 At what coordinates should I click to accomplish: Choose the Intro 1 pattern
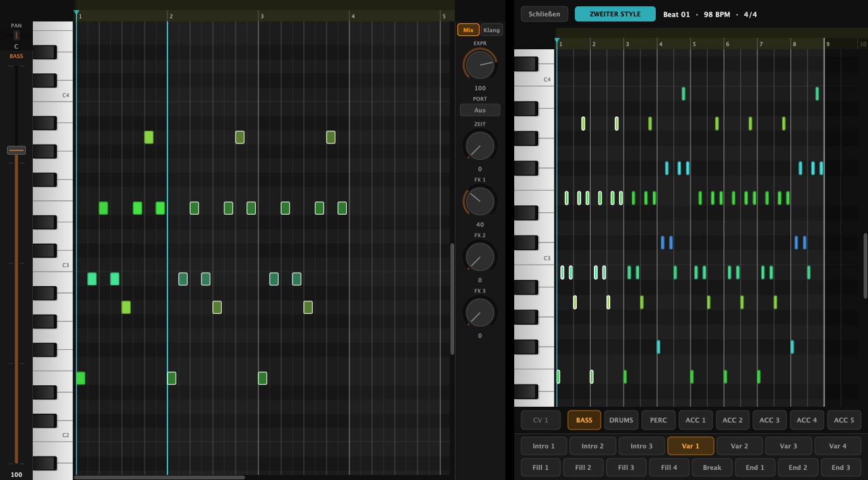(543, 446)
